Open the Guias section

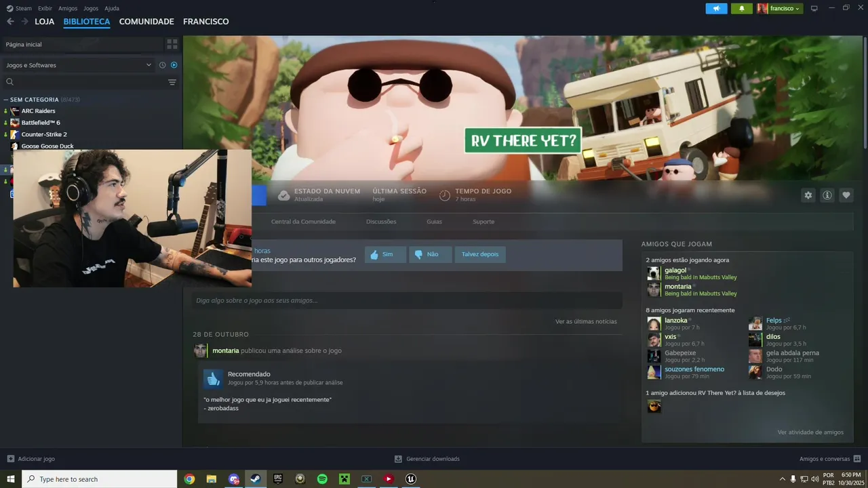434,222
